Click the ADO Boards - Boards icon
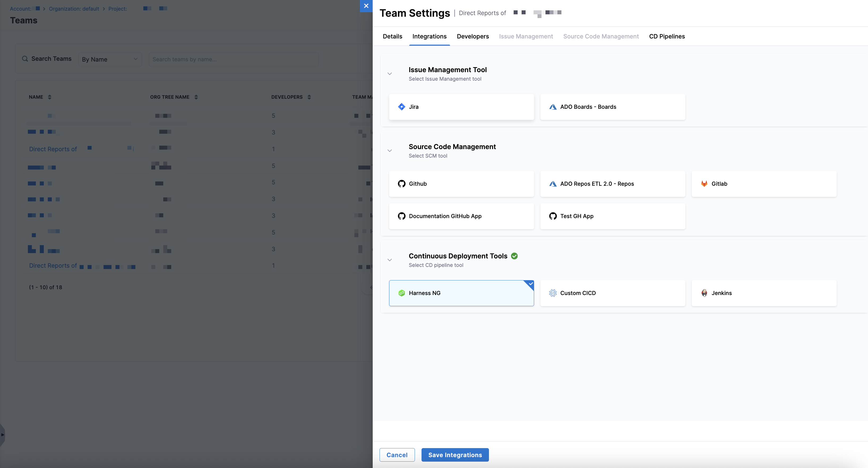Image resolution: width=868 pixels, height=468 pixels. coord(553,107)
